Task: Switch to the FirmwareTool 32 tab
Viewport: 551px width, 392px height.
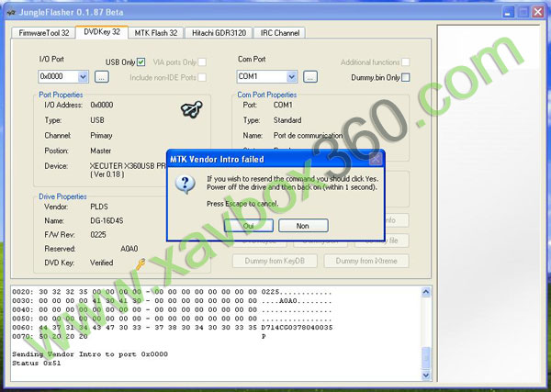Action: tap(43, 33)
